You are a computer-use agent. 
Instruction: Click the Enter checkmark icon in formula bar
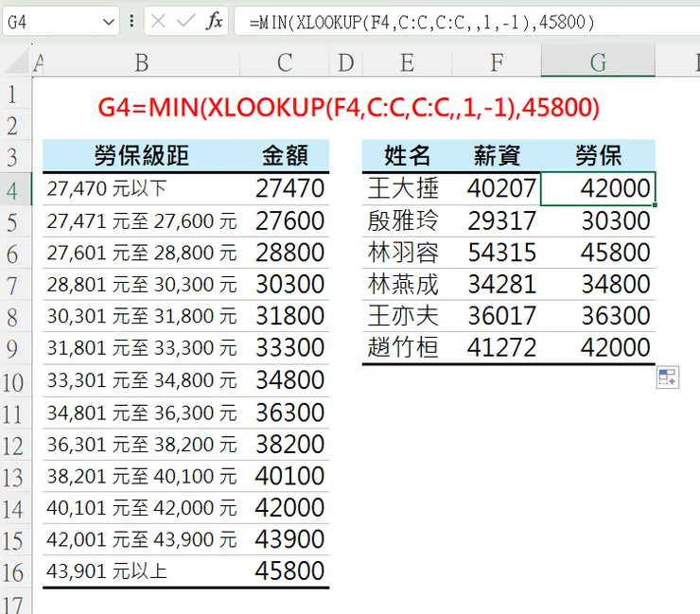point(185,21)
